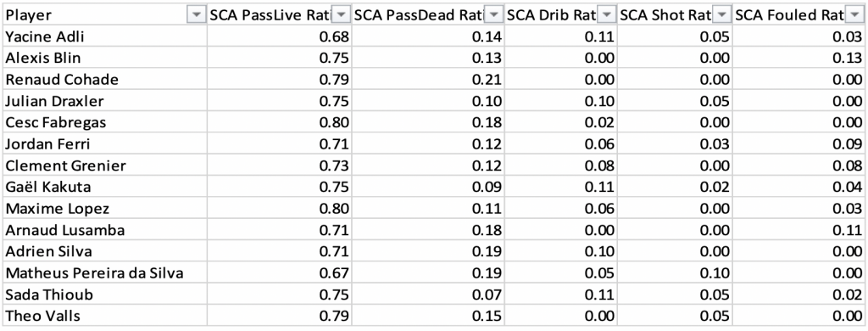Viewport: 868px width, 331px height.
Task: Open the Player column filter dropdown
Action: tap(196, 15)
